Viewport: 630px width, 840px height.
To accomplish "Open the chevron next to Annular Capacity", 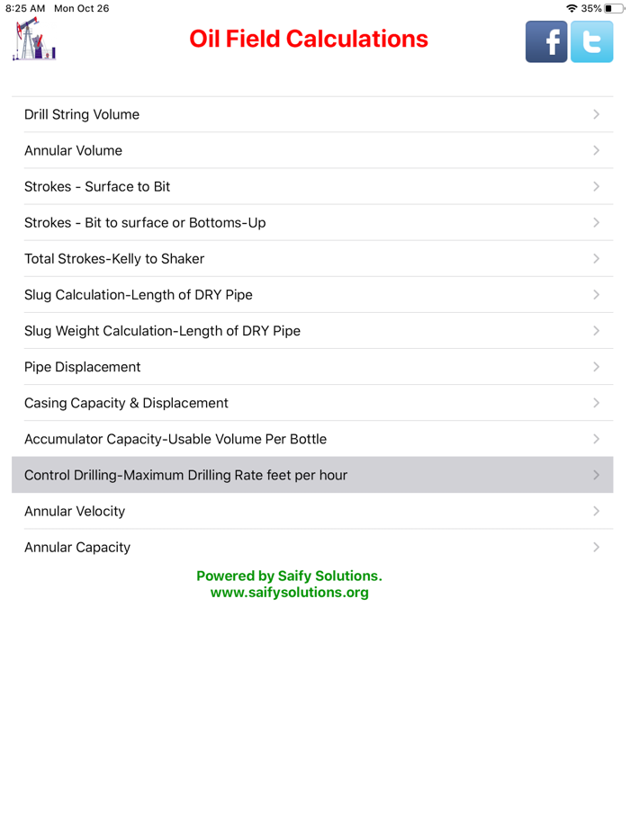I will (x=596, y=547).
